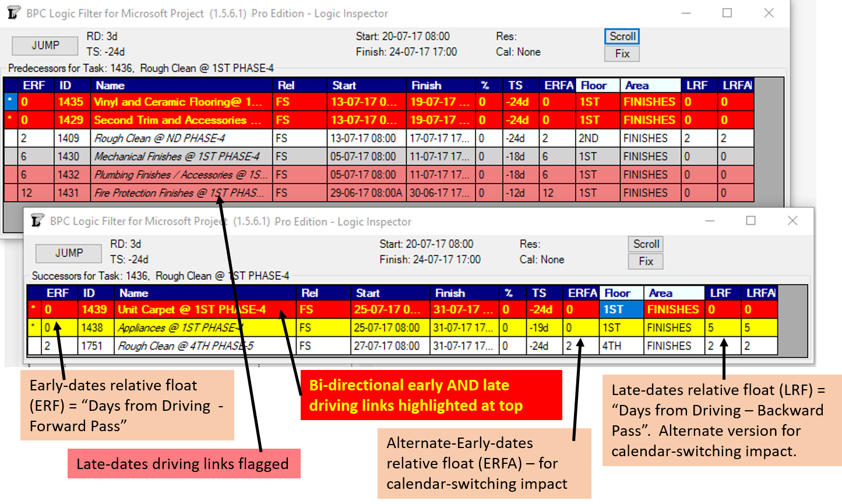The height and width of the screenshot is (504, 842).
Task: Click Scroll button in Successors window
Action: [x=646, y=244]
